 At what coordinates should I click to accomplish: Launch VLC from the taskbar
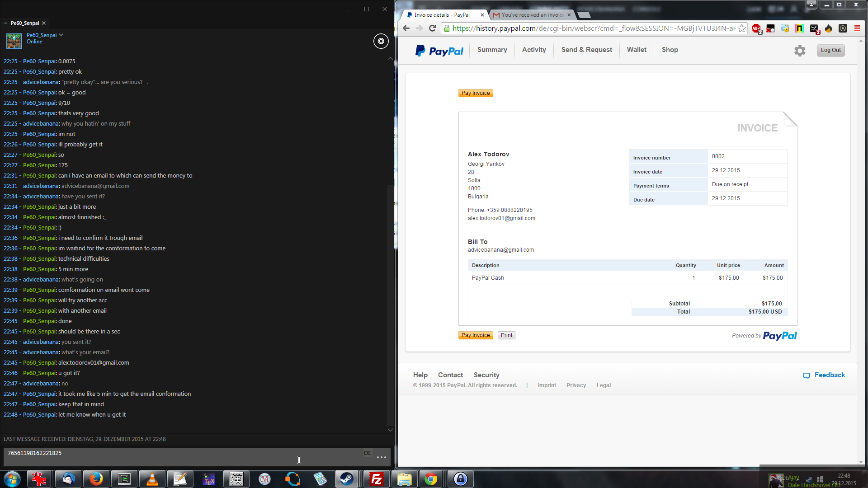tap(152, 479)
